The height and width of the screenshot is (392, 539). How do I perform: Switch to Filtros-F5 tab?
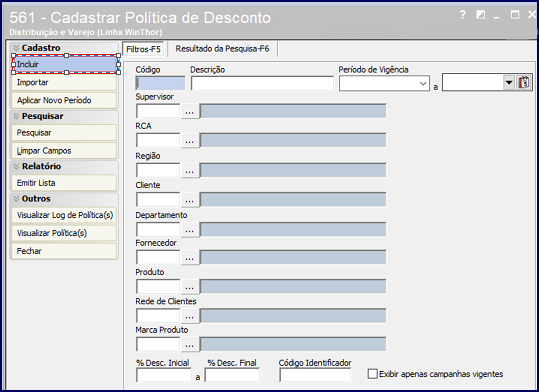143,49
